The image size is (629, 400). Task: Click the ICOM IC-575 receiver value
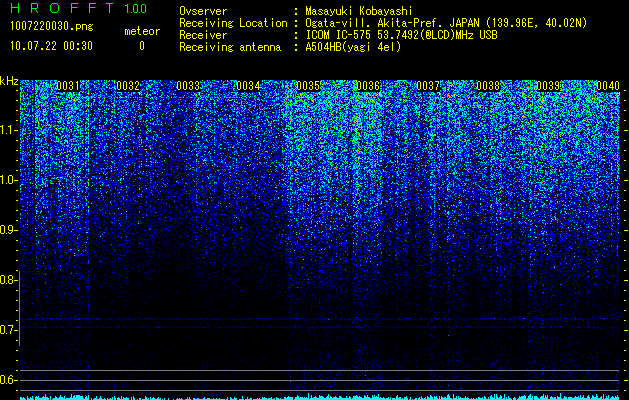point(401,35)
